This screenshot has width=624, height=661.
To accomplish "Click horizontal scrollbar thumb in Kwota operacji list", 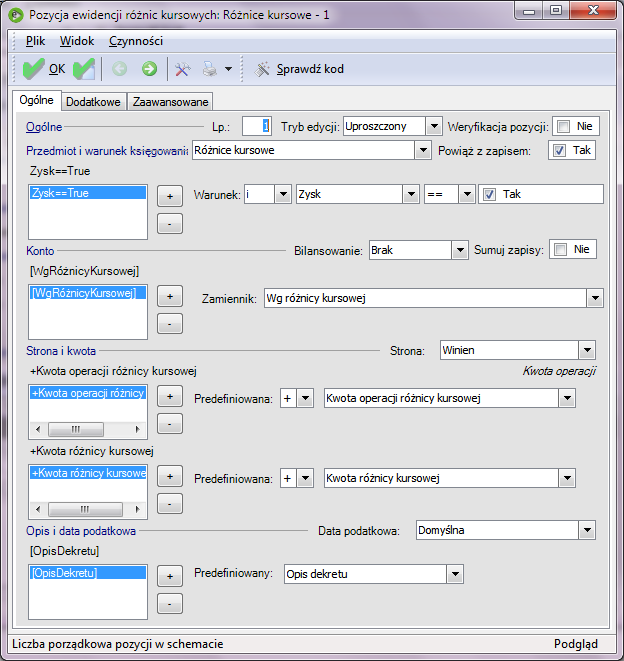I will 76,429.
